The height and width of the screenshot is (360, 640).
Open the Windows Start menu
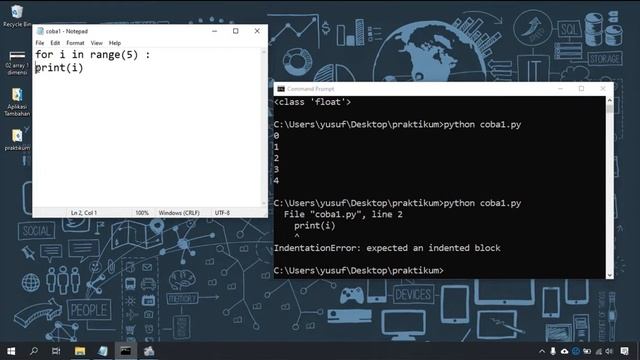click(x=11, y=351)
